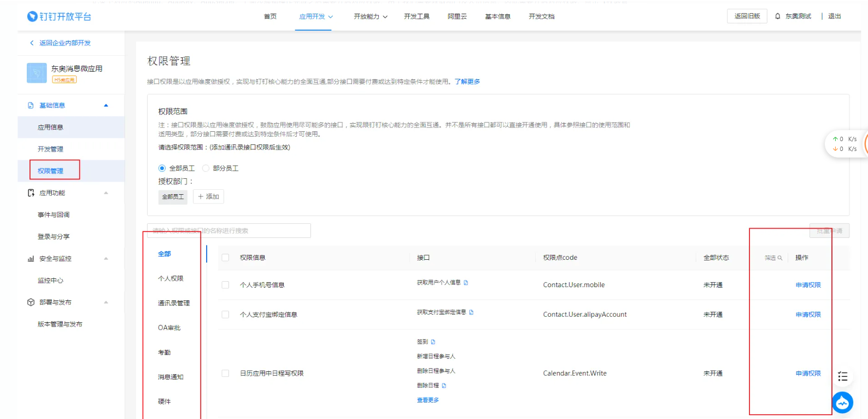
Task: Select the 通讯录管理 category tab
Action: (174, 303)
